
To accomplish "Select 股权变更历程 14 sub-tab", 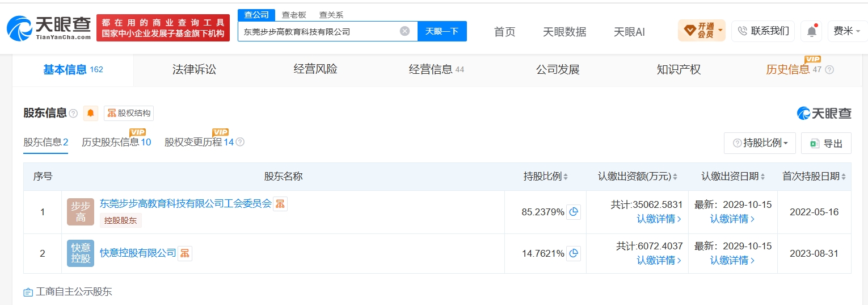I will (x=199, y=142).
